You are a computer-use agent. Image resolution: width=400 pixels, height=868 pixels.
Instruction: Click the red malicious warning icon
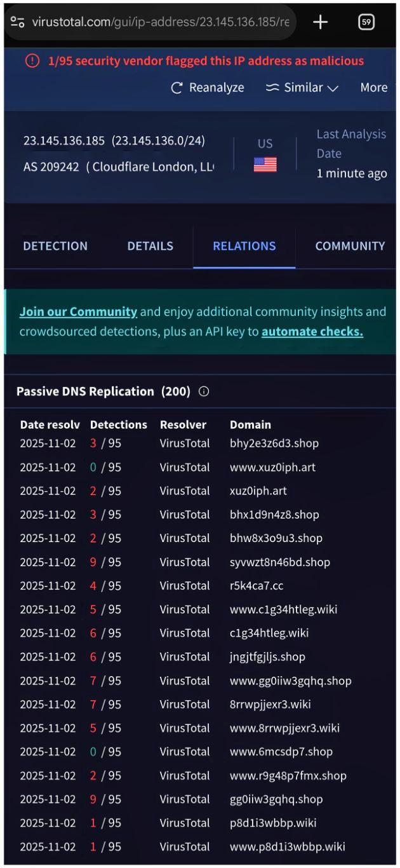(x=32, y=61)
